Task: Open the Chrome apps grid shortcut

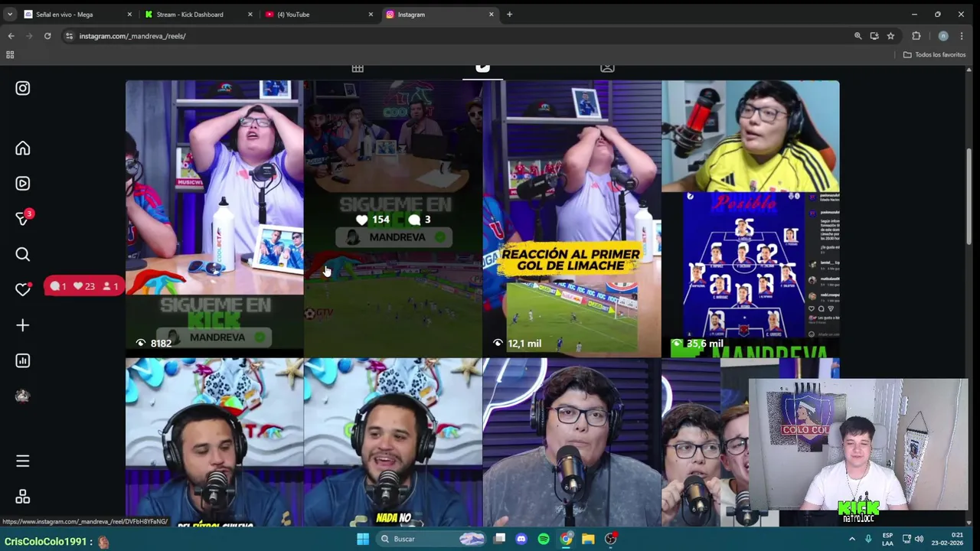Action: coord(10,55)
